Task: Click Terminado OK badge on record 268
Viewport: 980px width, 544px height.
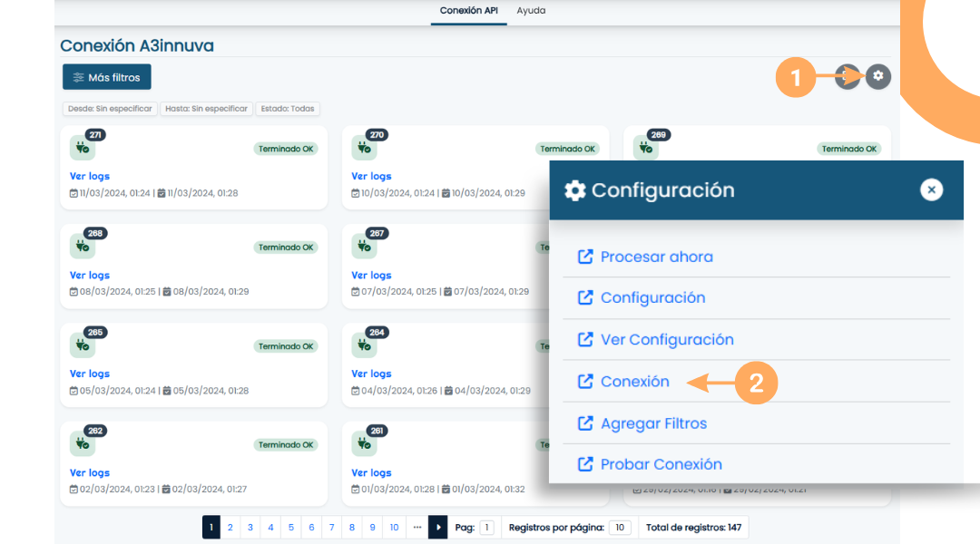Action: [x=286, y=248]
